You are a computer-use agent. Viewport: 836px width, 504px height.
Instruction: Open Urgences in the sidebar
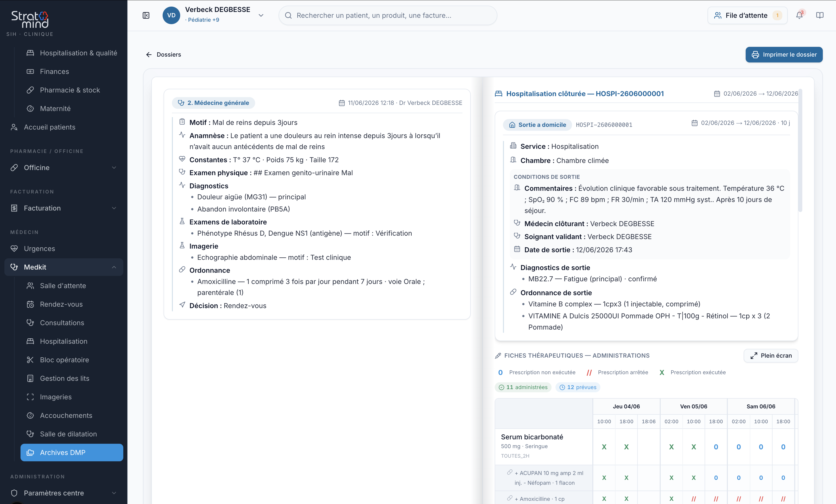[64, 248]
